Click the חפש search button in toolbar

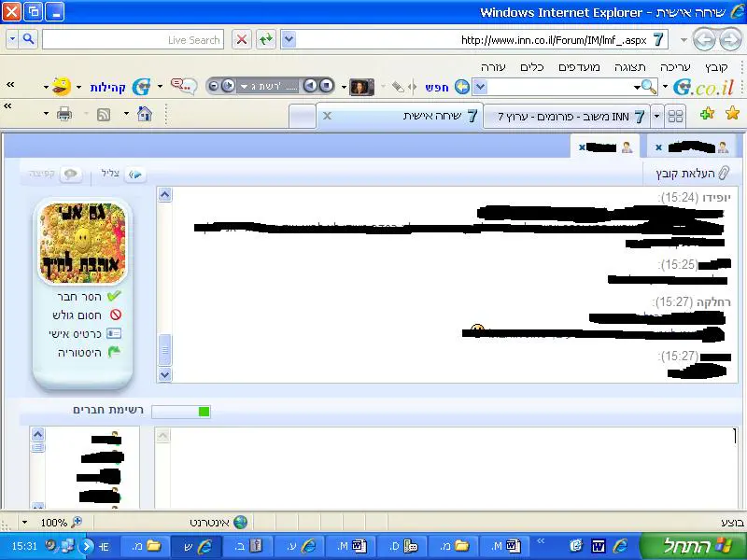(437, 87)
